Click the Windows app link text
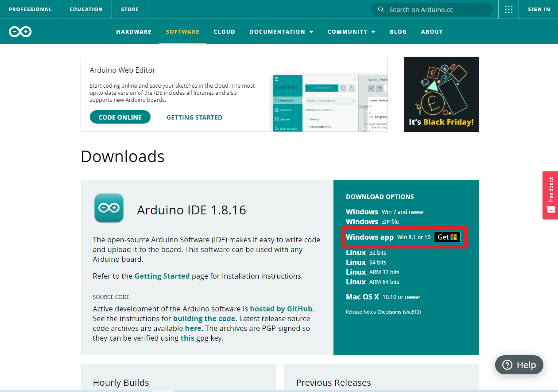The image size is (558, 392). (x=370, y=237)
